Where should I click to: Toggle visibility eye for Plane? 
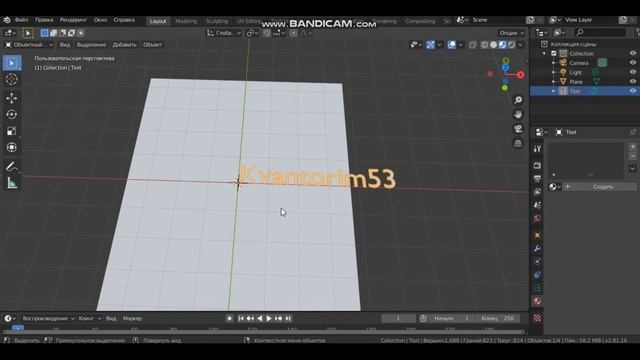point(633,82)
